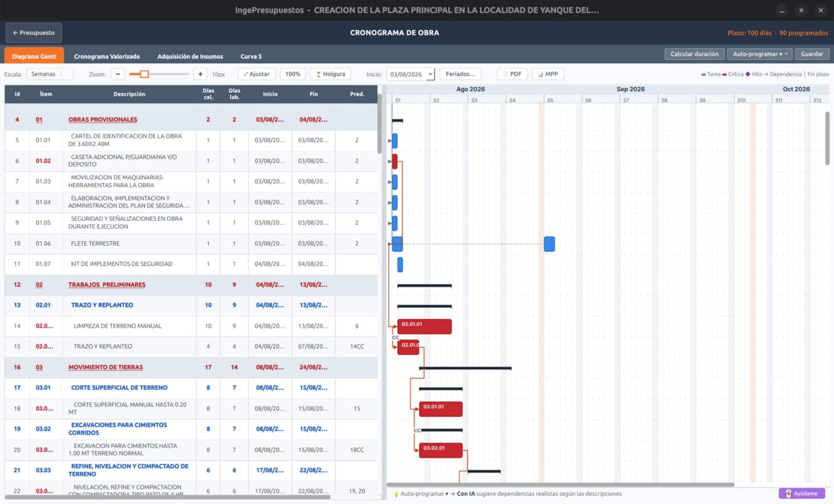Select the Curva S tab

click(x=251, y=56)
